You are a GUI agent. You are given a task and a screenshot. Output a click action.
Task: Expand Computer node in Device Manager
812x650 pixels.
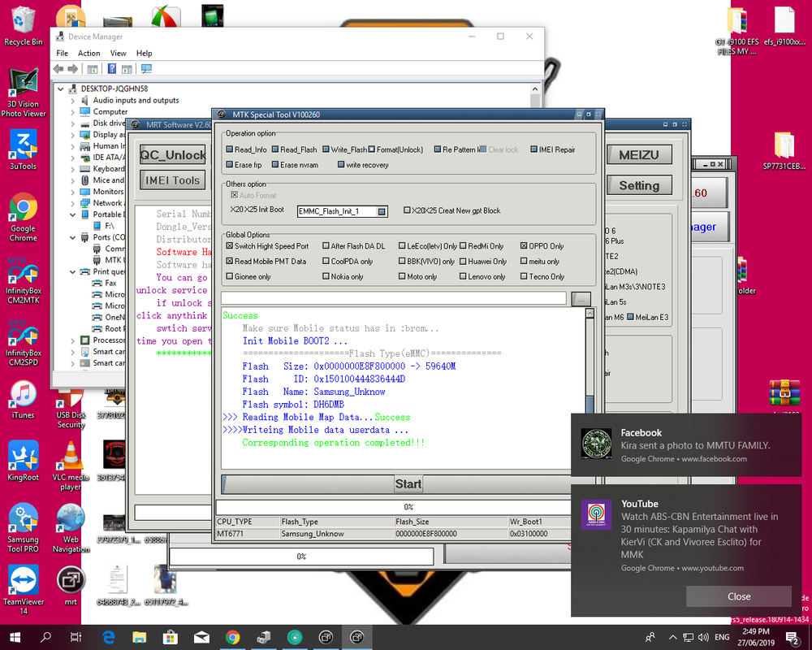pyautogui.click(x=72, y=112)
